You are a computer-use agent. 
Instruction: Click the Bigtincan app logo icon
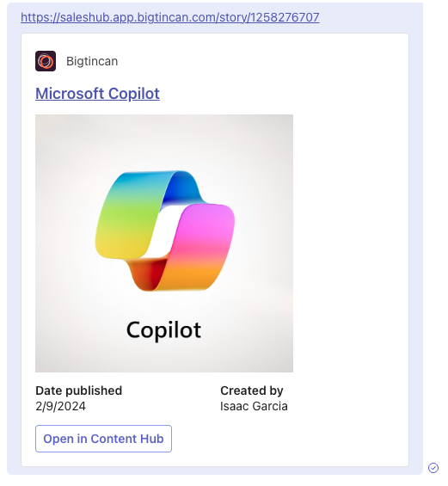(46, 61)
